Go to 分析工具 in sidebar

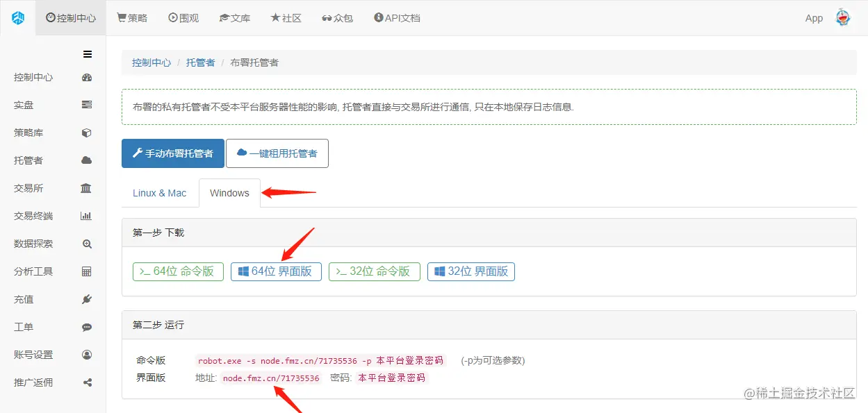[x=33, y=272]
